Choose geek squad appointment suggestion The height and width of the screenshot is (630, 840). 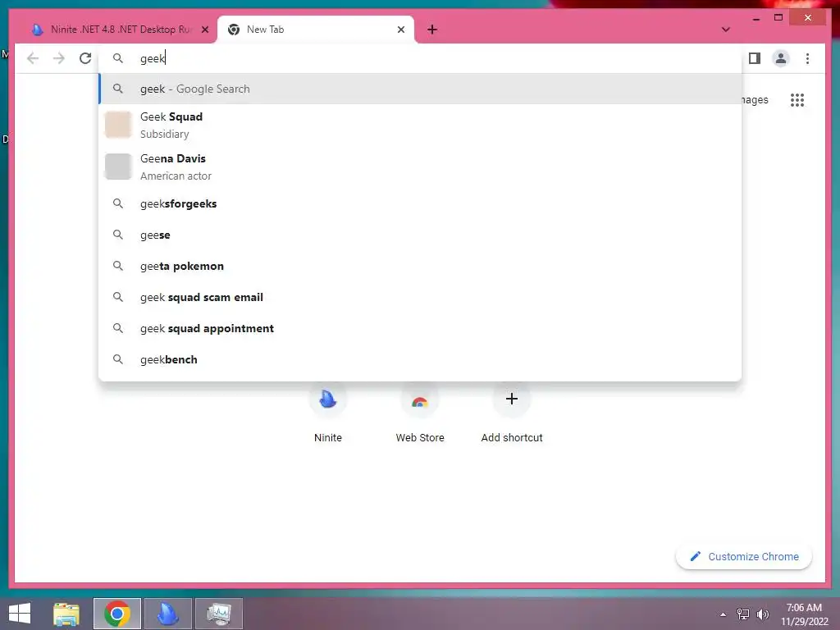[x=421, y=328]
